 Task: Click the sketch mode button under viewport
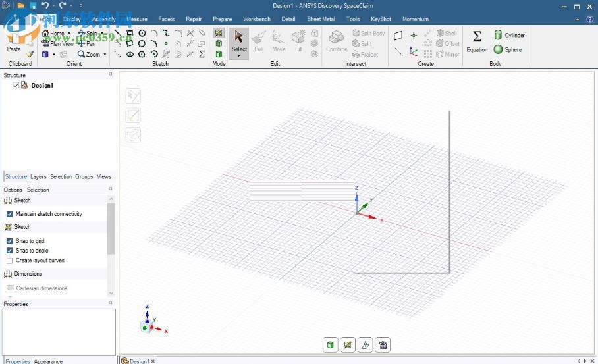[348, 345]
